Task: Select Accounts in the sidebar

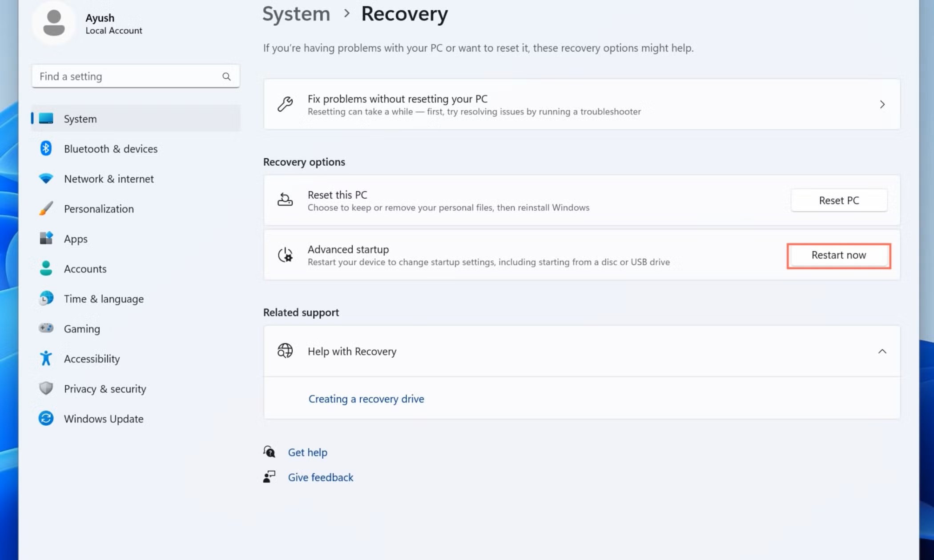Action: click(85, 268)
